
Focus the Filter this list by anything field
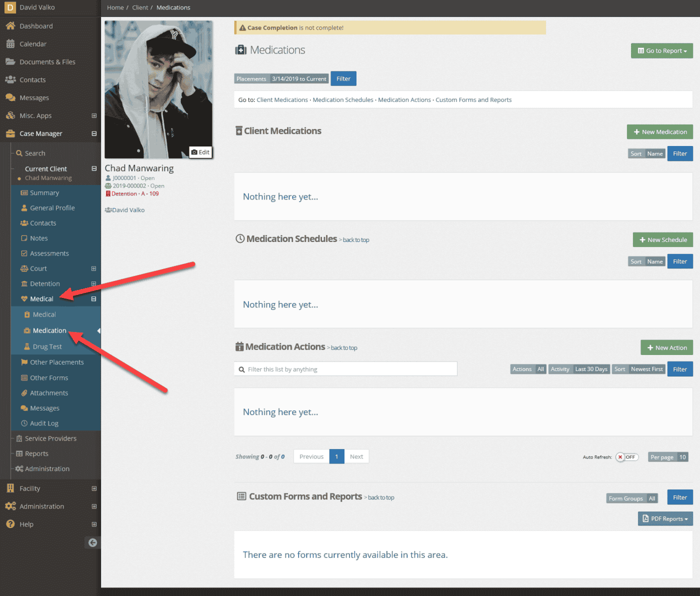[345, 369]
